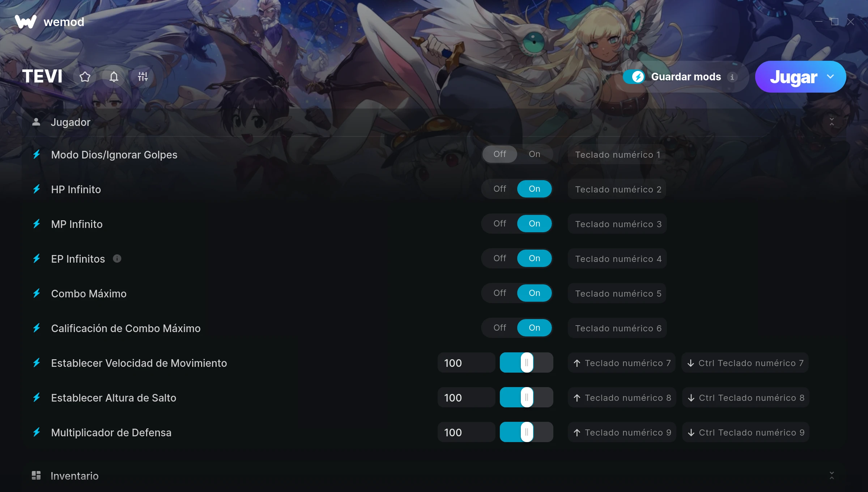The width and height of the screenshot is (868, 492).
Task: Turn off MP Infinito
Action: [500, 224]
